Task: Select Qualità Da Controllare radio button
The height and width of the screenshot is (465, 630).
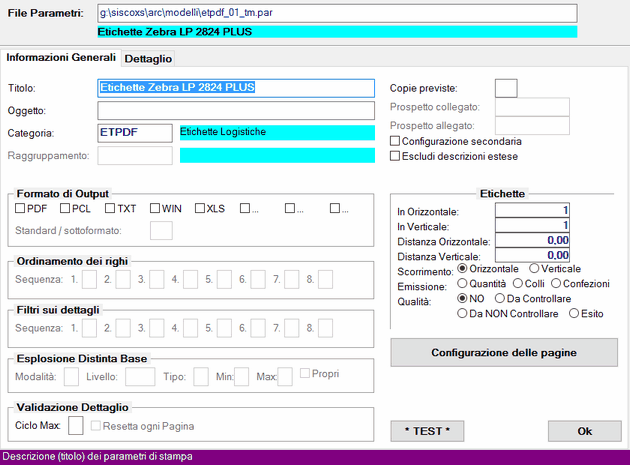Action: point(499,299)
